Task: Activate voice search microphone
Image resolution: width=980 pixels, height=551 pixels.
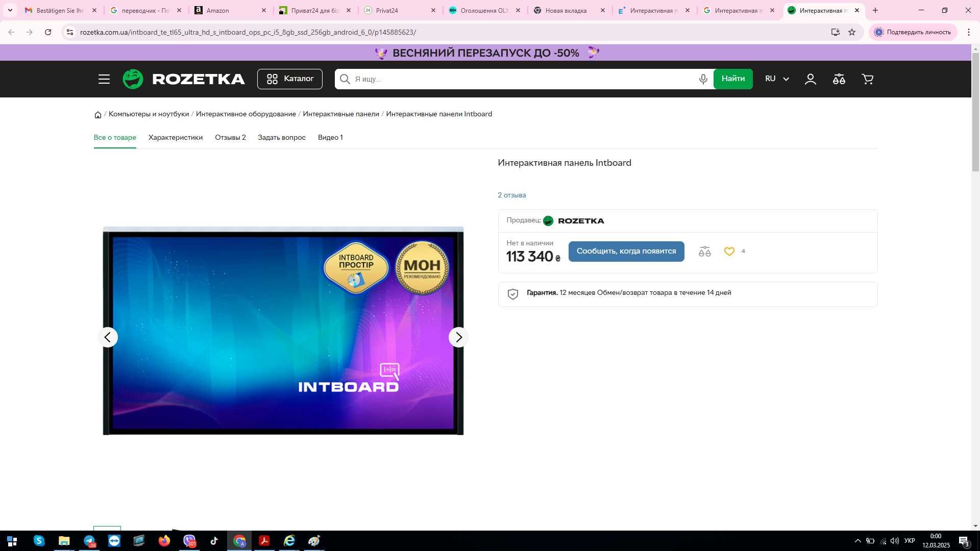Action: point(703,79)
